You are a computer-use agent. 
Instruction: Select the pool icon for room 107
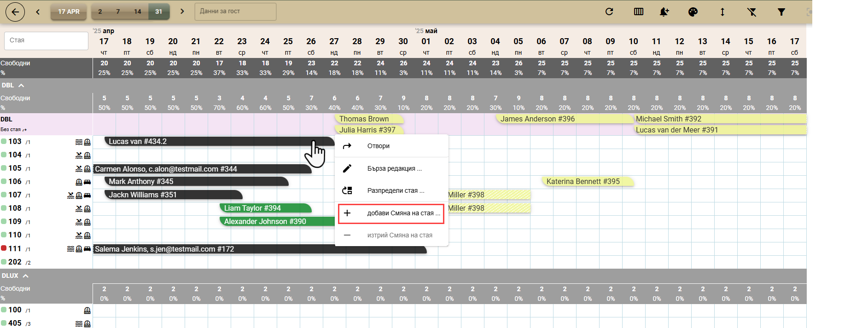[x=70, y=196]
